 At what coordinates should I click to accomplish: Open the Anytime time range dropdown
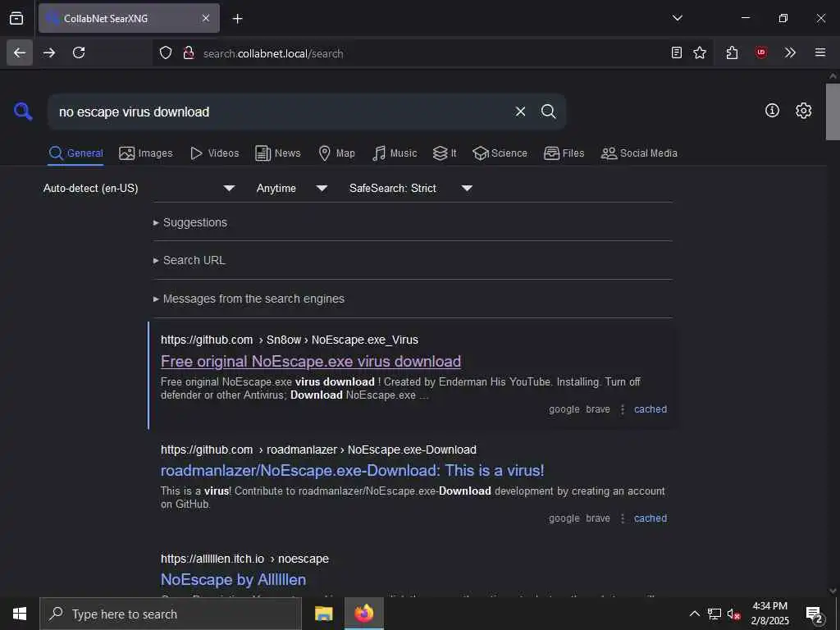coord(291,188)
